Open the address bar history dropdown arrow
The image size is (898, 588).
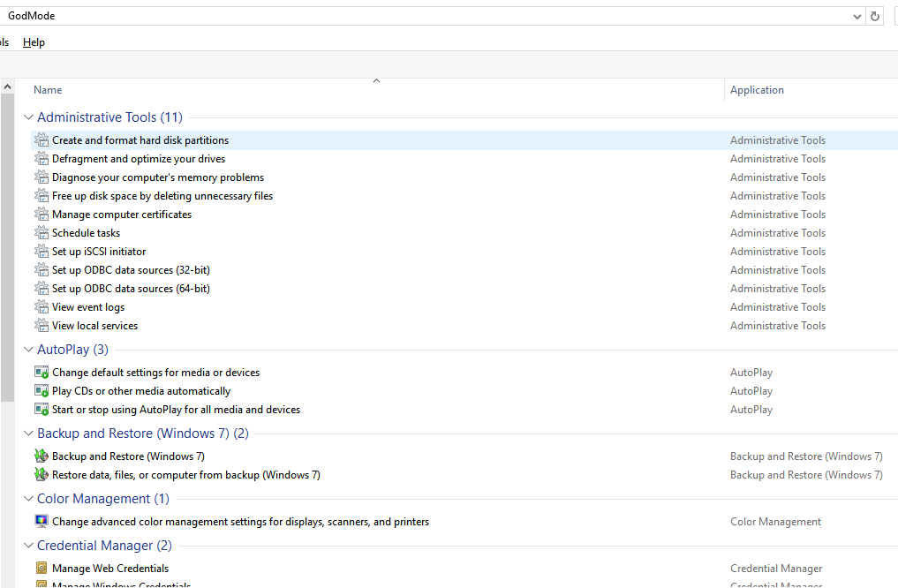click(x=857, y=16)
